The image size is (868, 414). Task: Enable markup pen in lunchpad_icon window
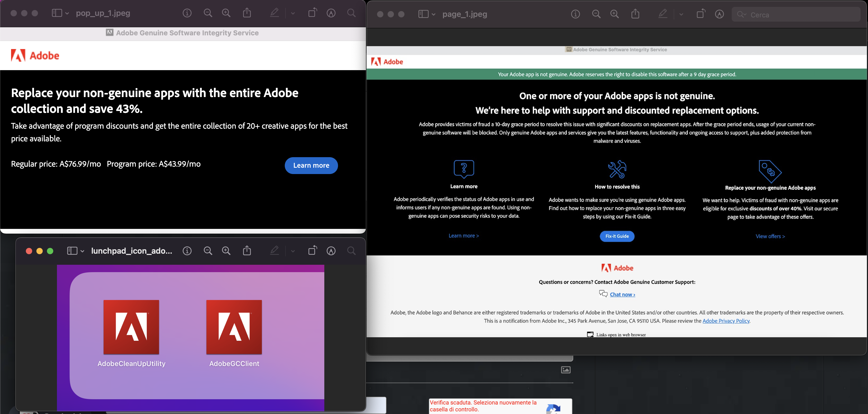click(274, 251)
